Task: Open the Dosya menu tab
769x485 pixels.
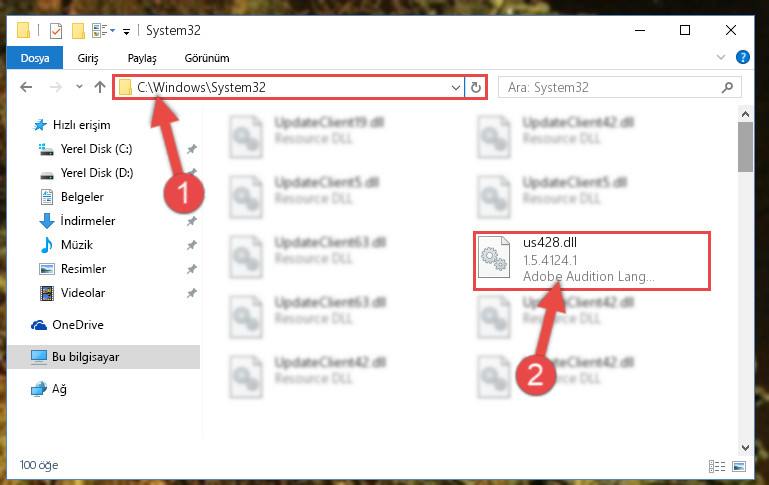Action: click(x=35, y=58)
